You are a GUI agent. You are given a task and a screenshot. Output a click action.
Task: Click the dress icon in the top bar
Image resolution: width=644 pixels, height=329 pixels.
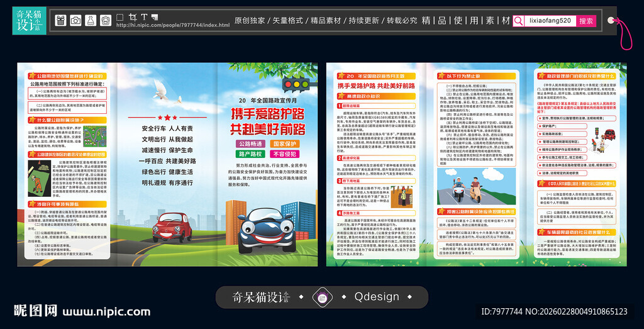[91, 20]
